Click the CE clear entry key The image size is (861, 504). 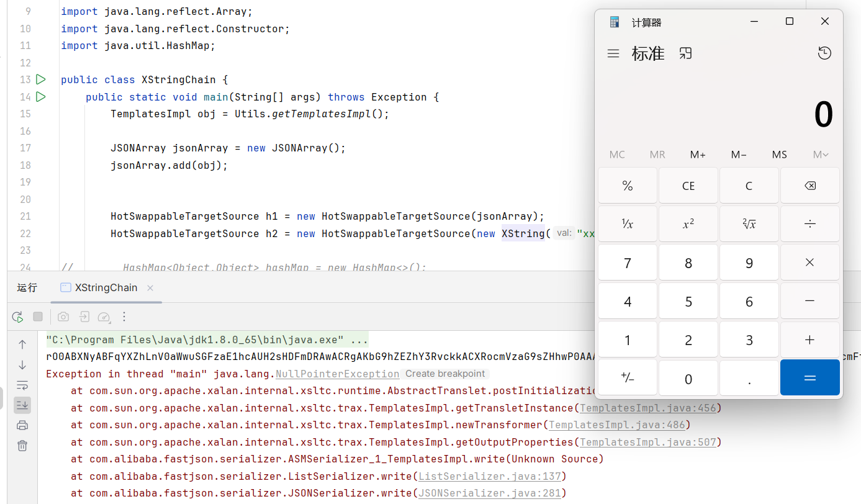688,186
